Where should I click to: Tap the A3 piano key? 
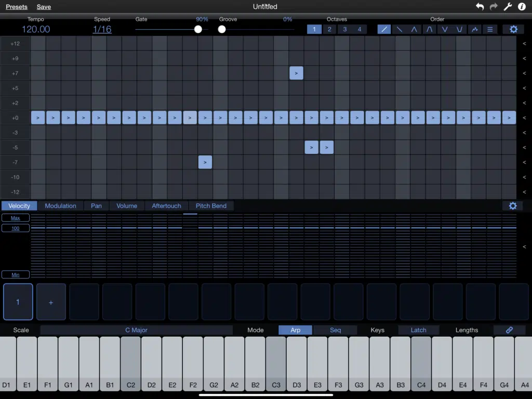click(x=380, y=363)
